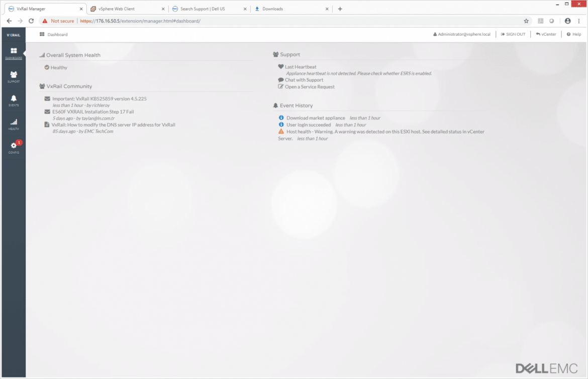Screen dimensions: 588x379
Task: Click info icon beside User login succeeded
Action: pyautogui.click(x=281, y=124)
